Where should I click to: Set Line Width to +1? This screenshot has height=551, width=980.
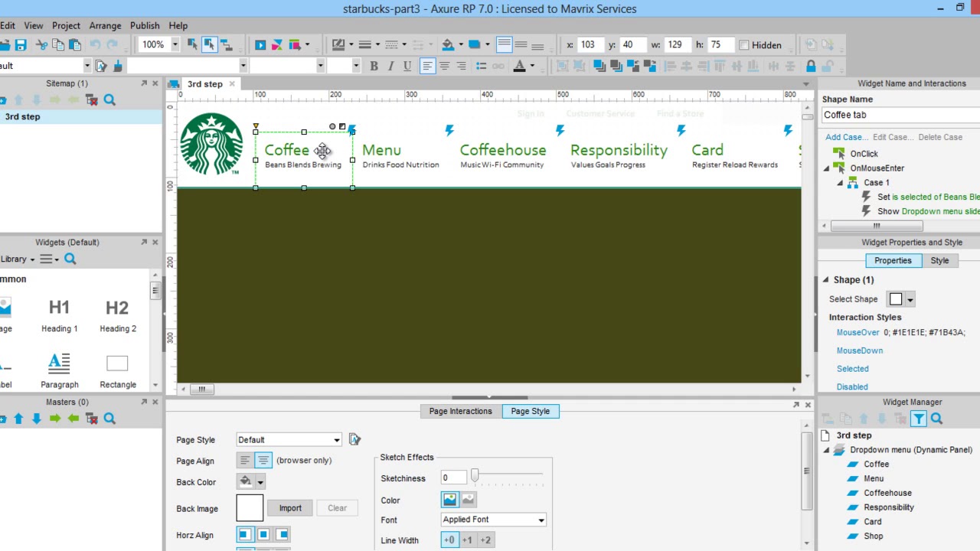[x=467, y=540]
